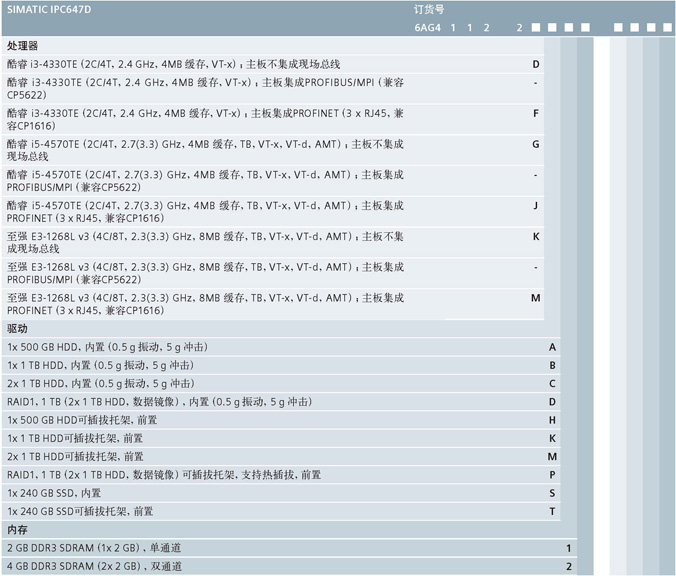Screen dimensions: 676x576
Task: Select the 订货号 column header
Action: pyautogui.click(x=430, y=8)
